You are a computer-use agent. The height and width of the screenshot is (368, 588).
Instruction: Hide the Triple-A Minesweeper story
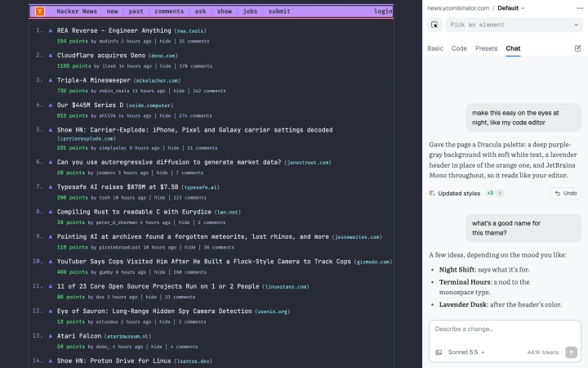pos(179,91)
